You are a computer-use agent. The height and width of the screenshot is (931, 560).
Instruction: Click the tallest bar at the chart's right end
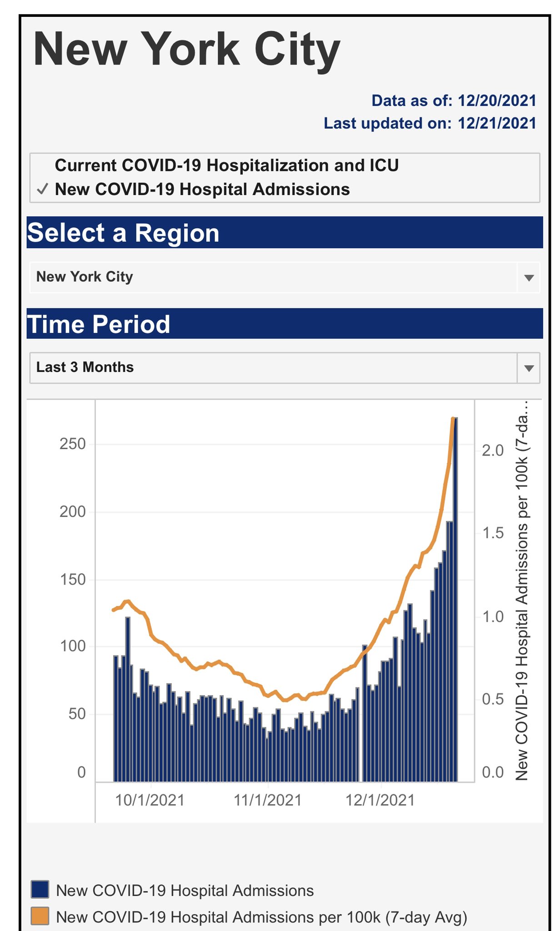[456, 599]
